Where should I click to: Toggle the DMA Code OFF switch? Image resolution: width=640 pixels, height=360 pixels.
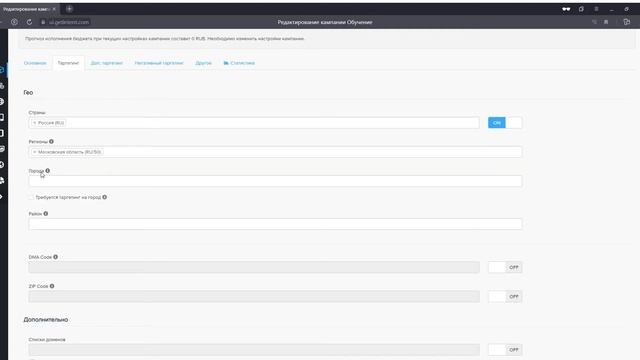point(505,267)
